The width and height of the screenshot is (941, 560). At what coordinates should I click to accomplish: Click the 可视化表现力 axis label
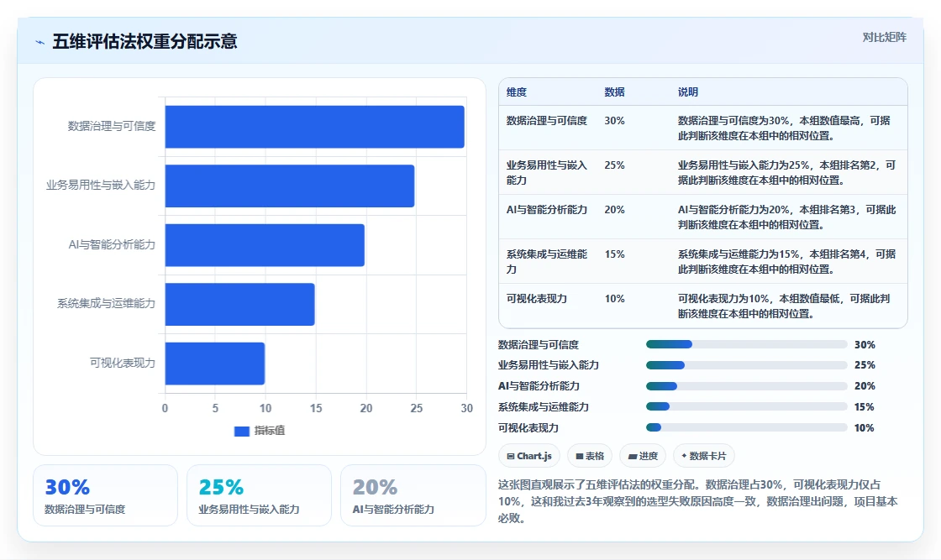click(123, 363)
